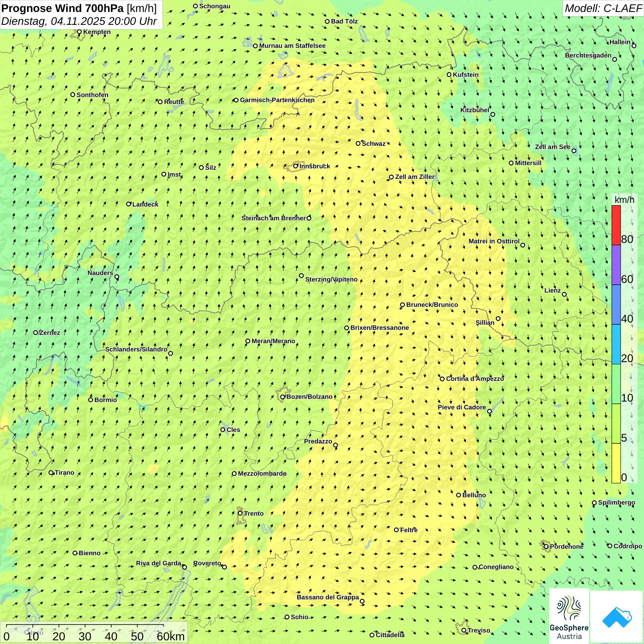Image resolution: width=644 pixels, height=644 pixels.
Task: Click the blue bird logo icon
Action: [x=617, y=617]
